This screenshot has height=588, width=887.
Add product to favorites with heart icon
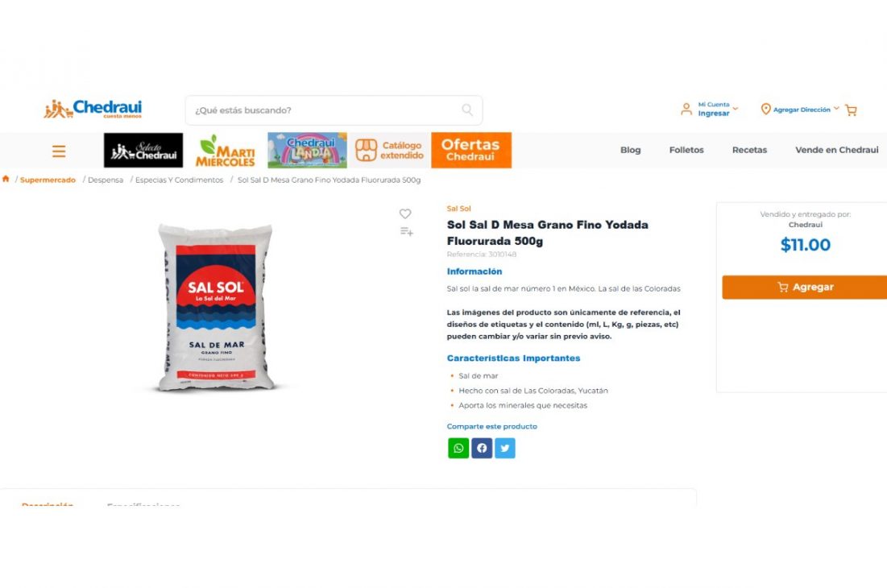click(405, 213)
